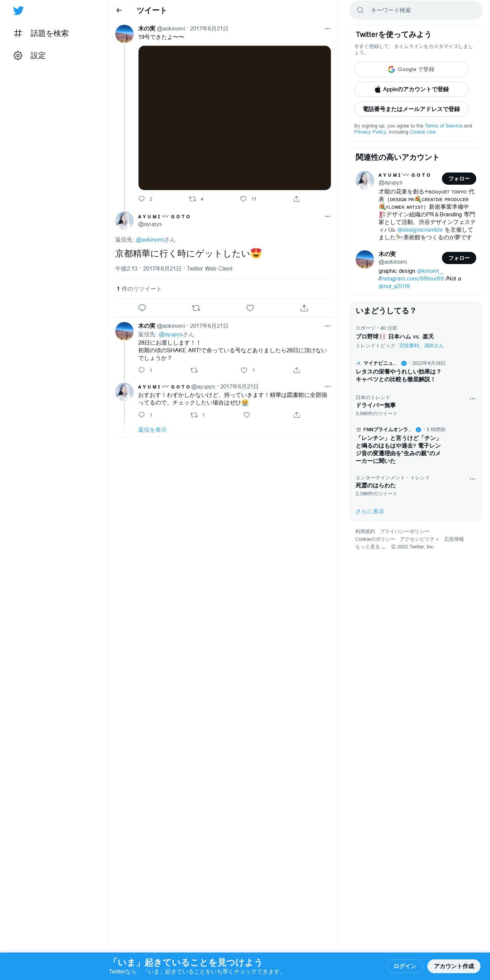The height and width of the screenshot is (980, 490).
Task: Open the settings gear in the sidebar
Action: pyautogui.click(x=18, y=55)
